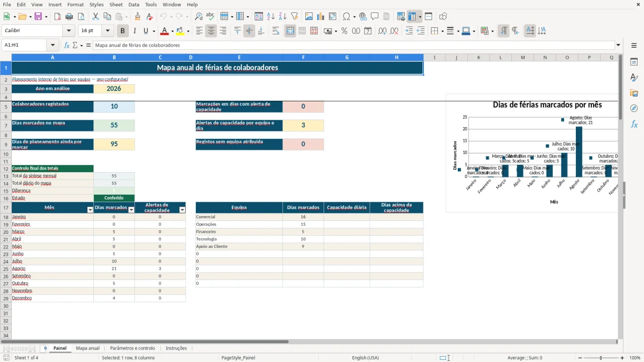Click the Export as PDF icon
The height and width of the screenshot is (362, 644).
[x=57, y=17]
